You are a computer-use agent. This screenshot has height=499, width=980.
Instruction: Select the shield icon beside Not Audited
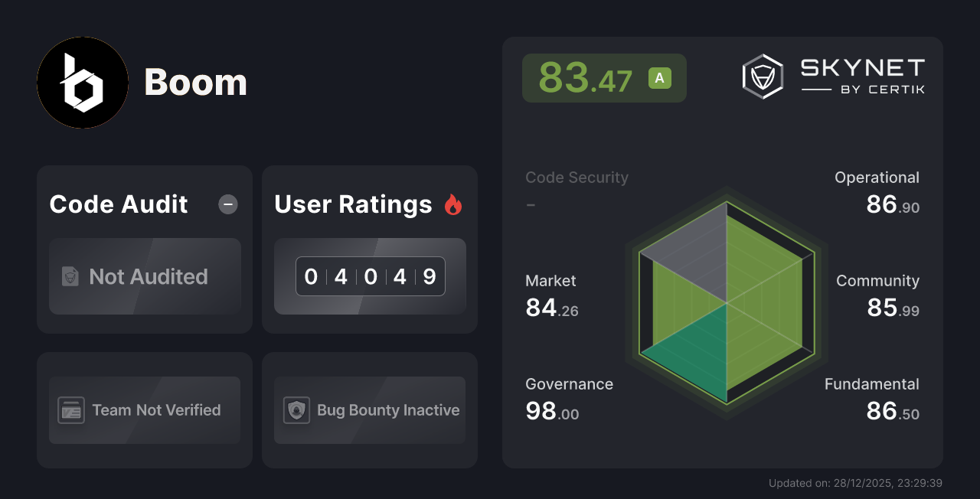[x=70, y=277]
